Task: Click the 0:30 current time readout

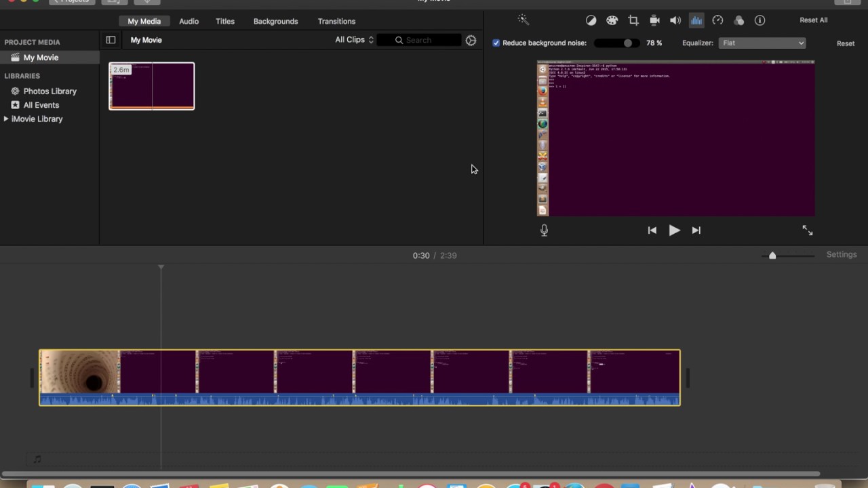Action: pyautogui.click(x=421, y=256)
